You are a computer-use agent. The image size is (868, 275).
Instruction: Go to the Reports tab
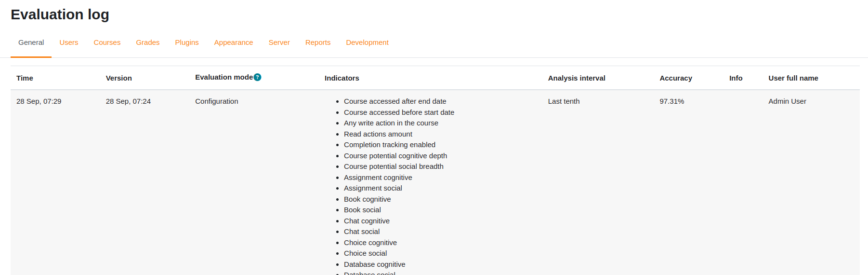(x=318, y=42)
